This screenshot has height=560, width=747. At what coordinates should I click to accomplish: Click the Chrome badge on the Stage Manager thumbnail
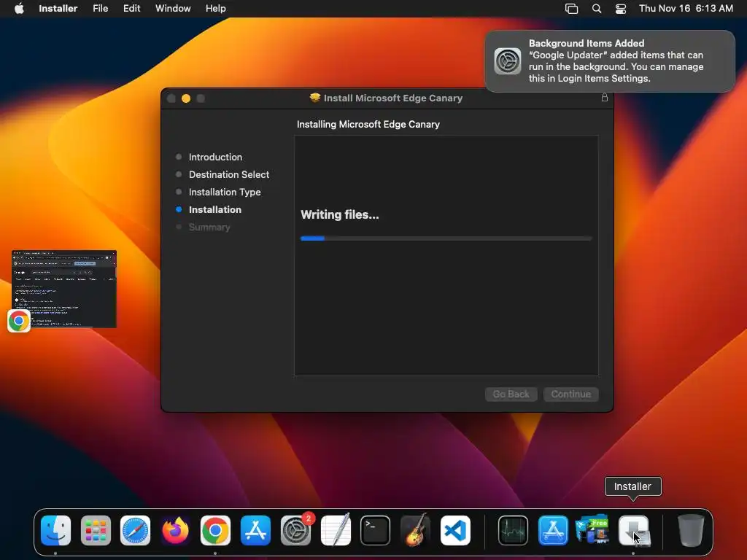pos(19,321)
